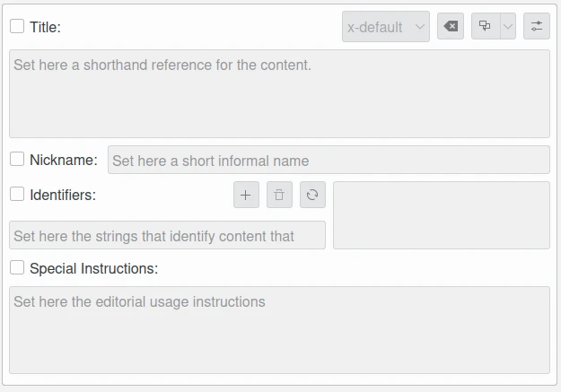Click into the Title shorthand reference textarea
The width and height of the screenshot is (561, 392).
pyautogui.click(x=279, y=93)
